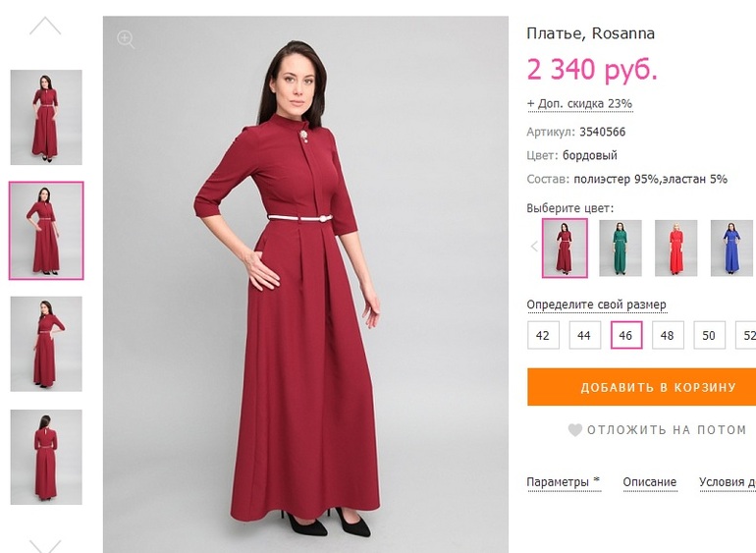The image size is (756, 553).
Task: Select the bright red dress color option
Action: [x=675, y=249]
